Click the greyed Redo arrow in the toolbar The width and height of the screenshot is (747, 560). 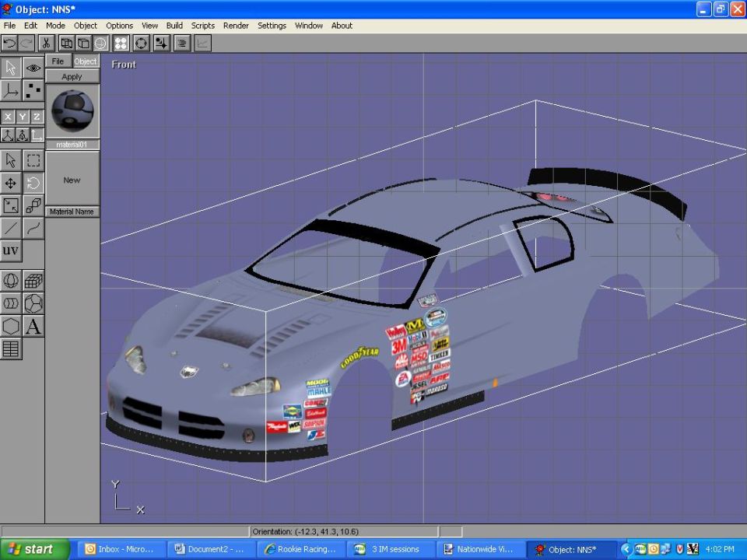tap(26, 44)
